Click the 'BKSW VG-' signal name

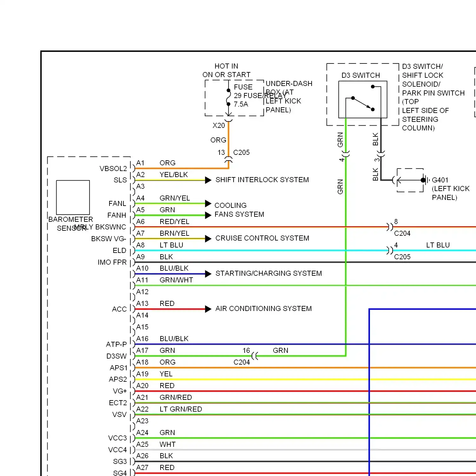pyautogui.click(x=109, y=239)
